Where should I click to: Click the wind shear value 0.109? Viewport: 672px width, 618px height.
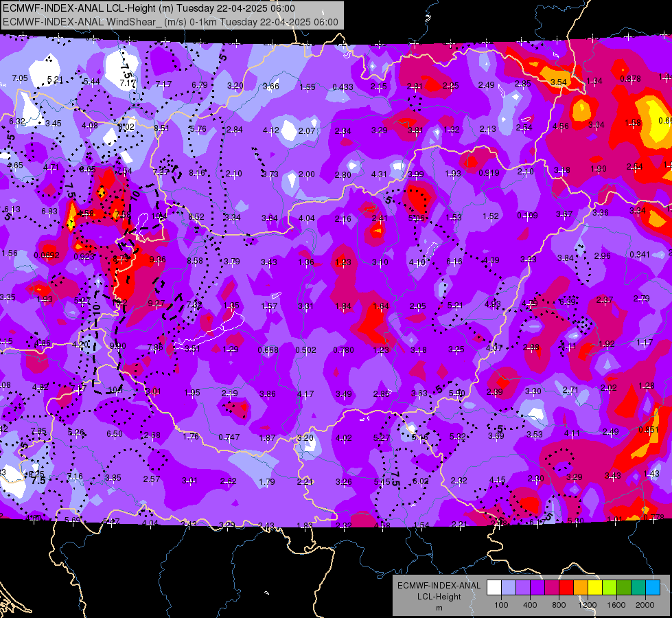[x=527, y=216]
